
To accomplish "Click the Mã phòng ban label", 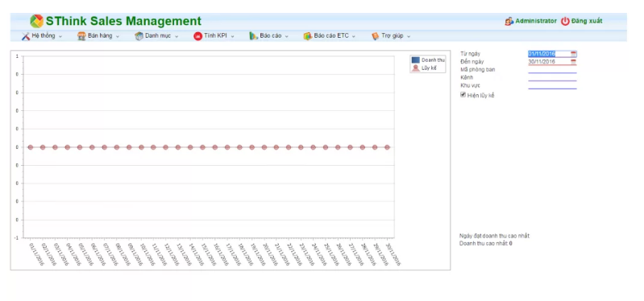I will pos(478,70).
